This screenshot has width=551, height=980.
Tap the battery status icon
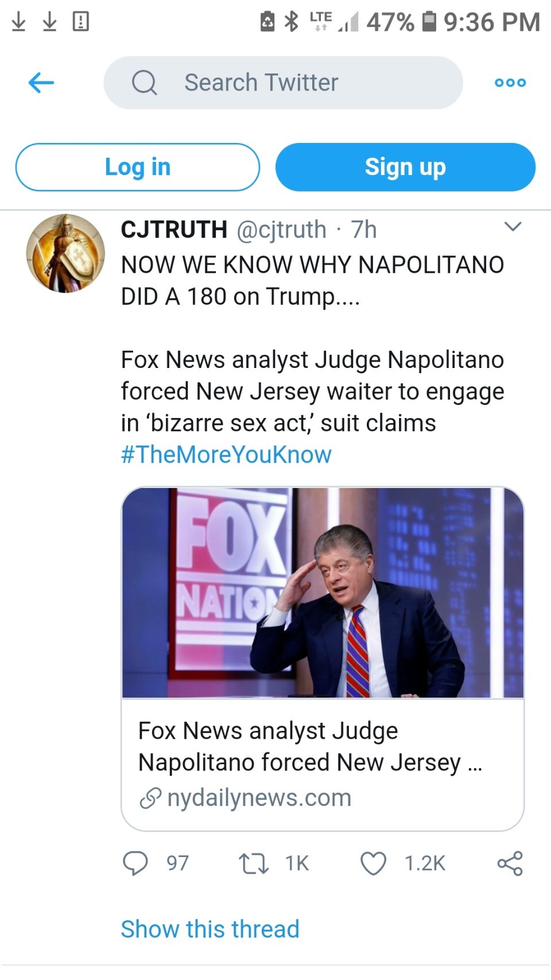pyautogui.click(x=429, y=22)
